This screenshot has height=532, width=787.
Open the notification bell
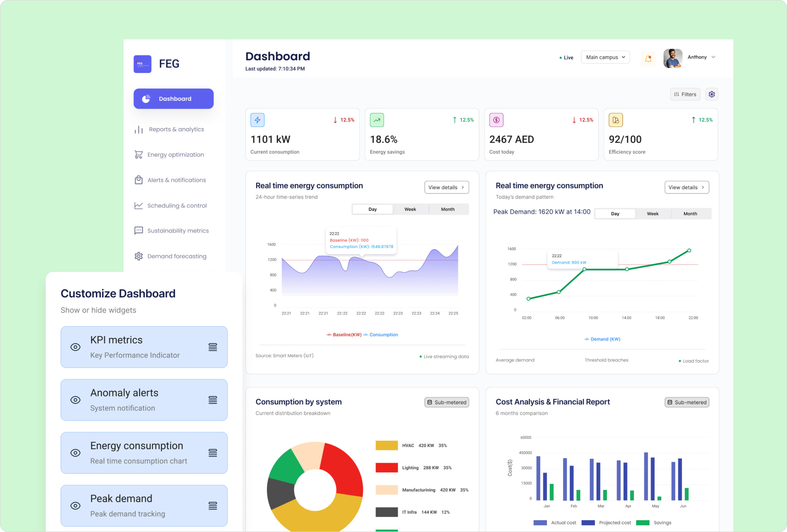[x=648, y=58]
